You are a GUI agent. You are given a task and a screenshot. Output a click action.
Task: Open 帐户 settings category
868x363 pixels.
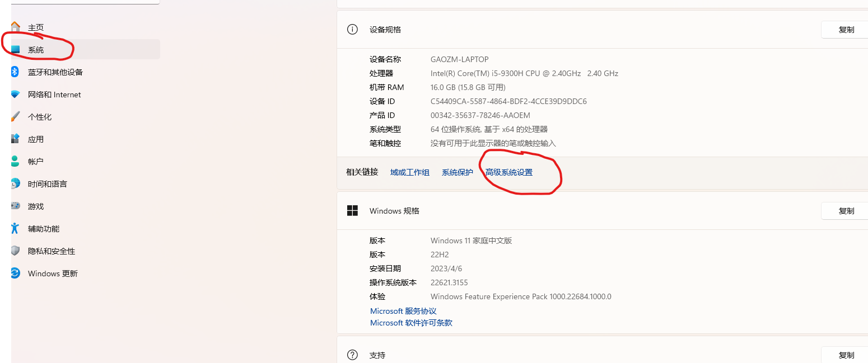[86, 162]
